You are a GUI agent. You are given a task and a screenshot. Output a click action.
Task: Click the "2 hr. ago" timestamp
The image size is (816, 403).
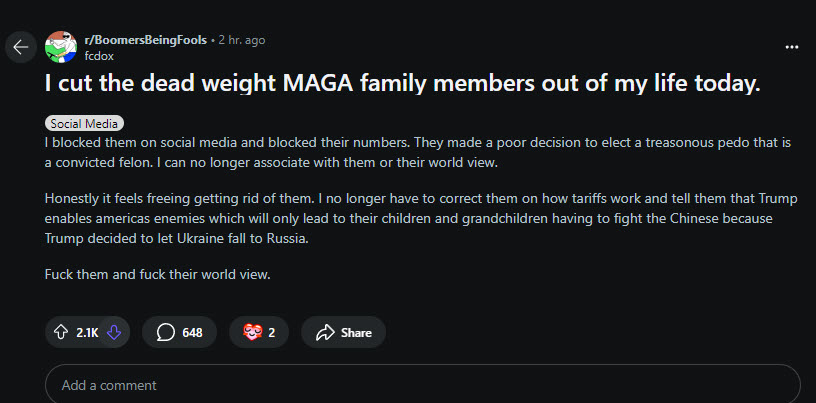[x=242, y=40]
